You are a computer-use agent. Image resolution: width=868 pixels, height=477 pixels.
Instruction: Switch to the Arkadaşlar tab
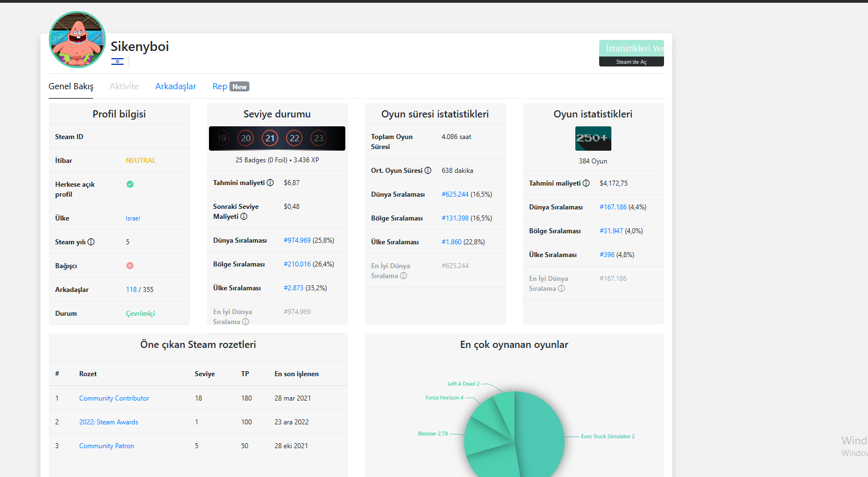176,86
